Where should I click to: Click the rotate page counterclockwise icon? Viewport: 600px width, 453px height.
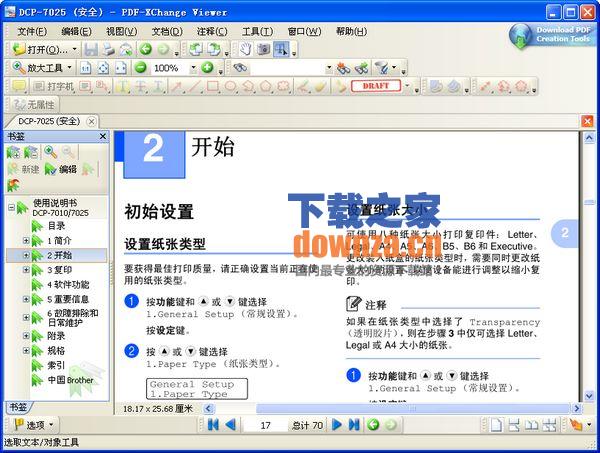(196, 49)
